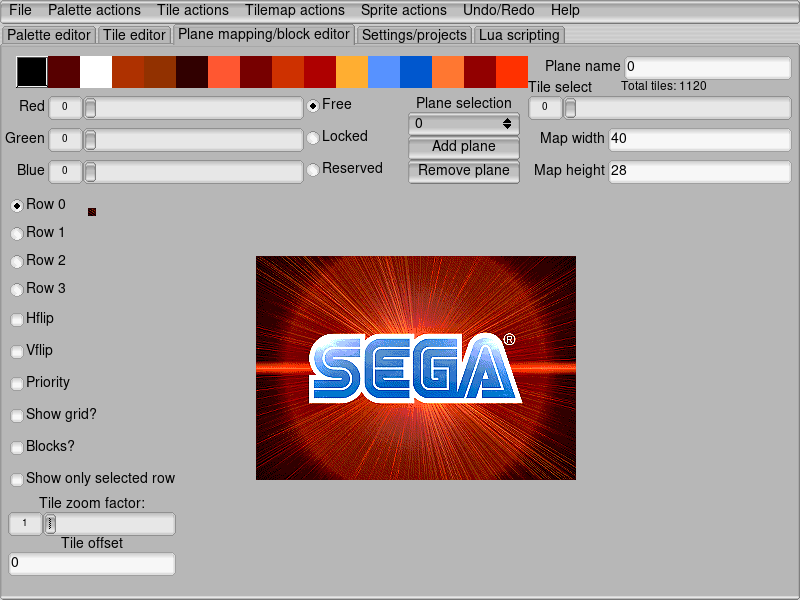Viewport: 800px width, 600px height.
Task: Select Plane mapping/block editor tab
Action: pyautogui.click(x=264, y=34)
